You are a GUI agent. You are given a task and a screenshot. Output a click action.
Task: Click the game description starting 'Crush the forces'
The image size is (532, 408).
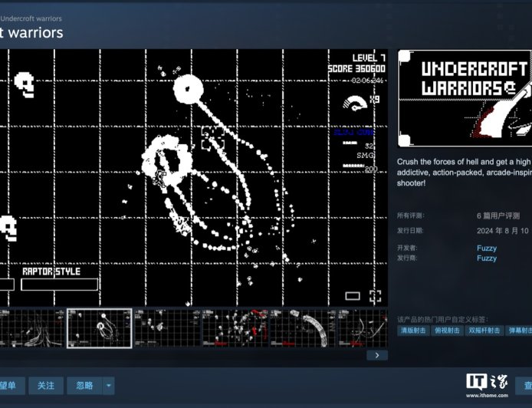[464, 173]
